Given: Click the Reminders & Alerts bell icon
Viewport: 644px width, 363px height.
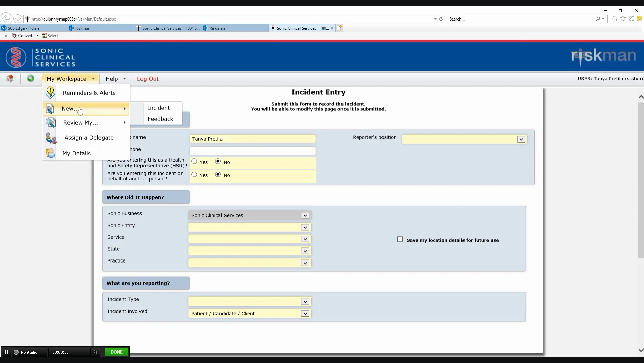Looking at the screenshot, I should (50, 93).
